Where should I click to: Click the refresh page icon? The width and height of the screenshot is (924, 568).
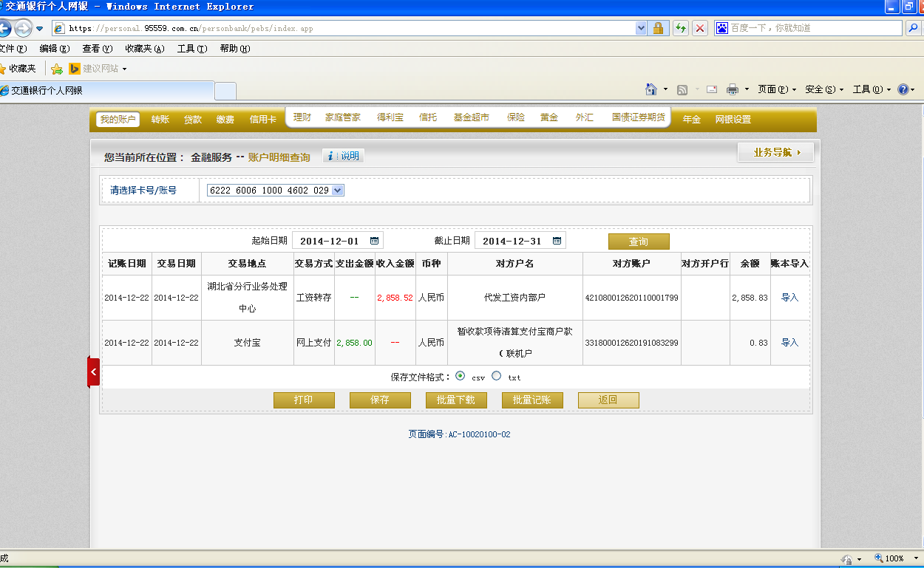tap(680, 28)
